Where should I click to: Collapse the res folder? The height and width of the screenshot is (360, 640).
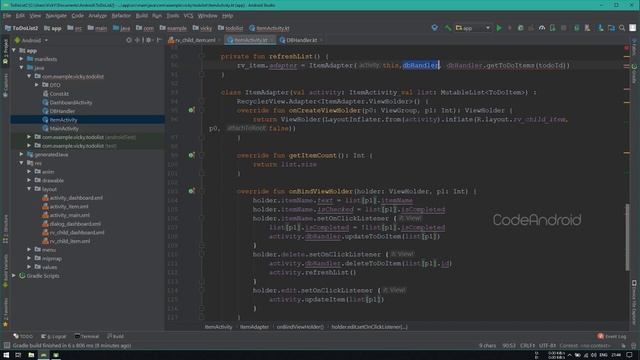coord(22,163)
